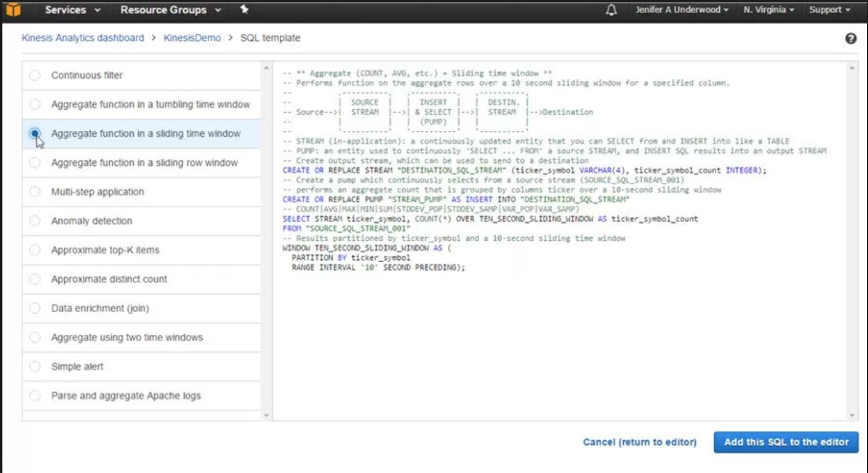Select the Simple alert radio button
Screen dimensions: 868x473
point(35,366)
